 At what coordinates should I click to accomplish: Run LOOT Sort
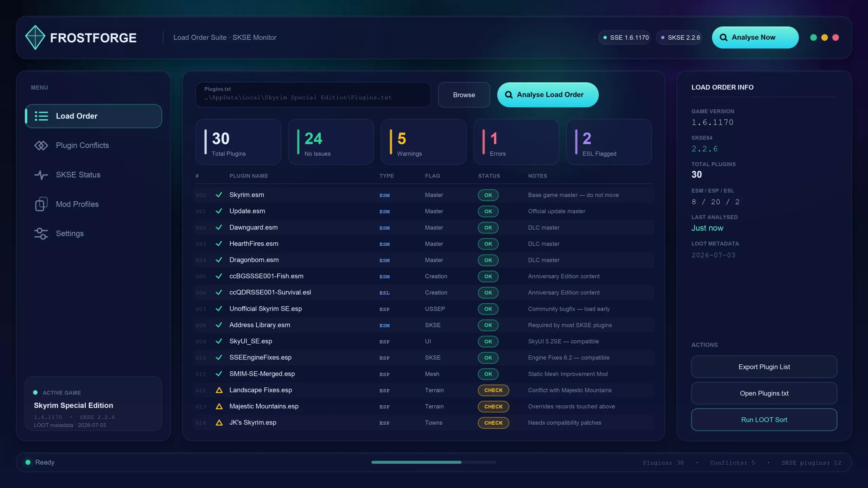pos(764,420)
